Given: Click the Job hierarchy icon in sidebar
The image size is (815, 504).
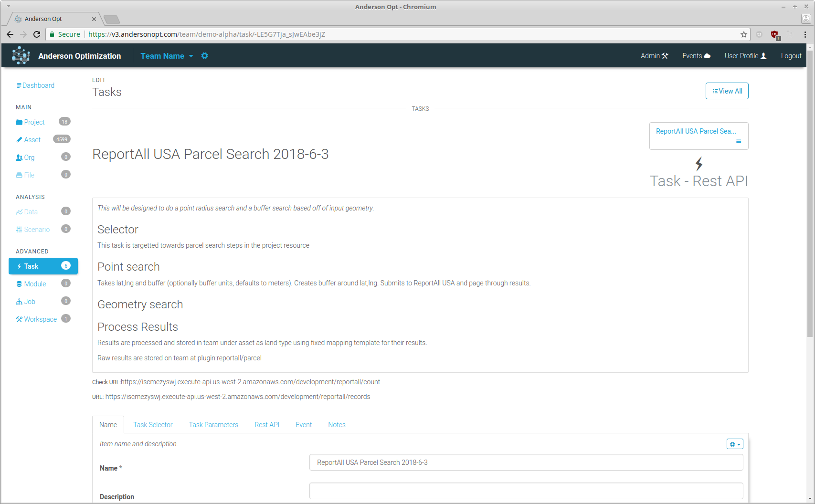Looking at the screenshot, I should [19, 302].
